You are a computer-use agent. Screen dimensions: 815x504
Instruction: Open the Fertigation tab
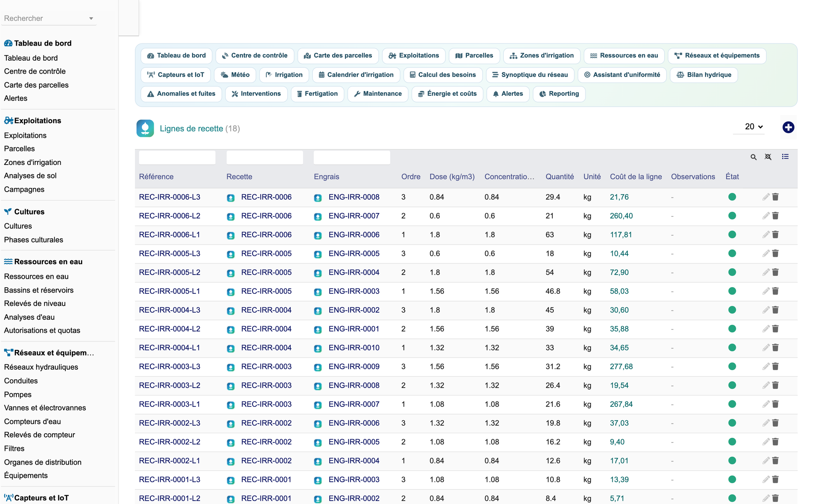[x=317, y=94]
